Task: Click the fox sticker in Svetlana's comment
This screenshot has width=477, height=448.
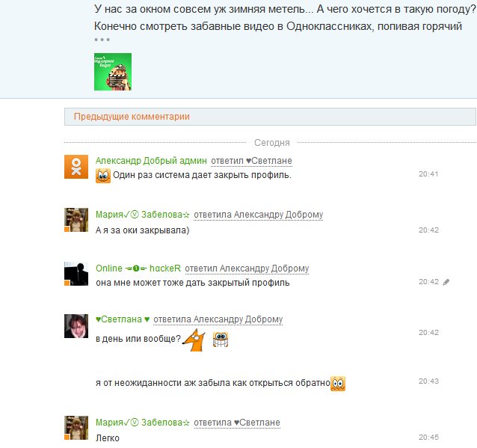Action: 194,340
